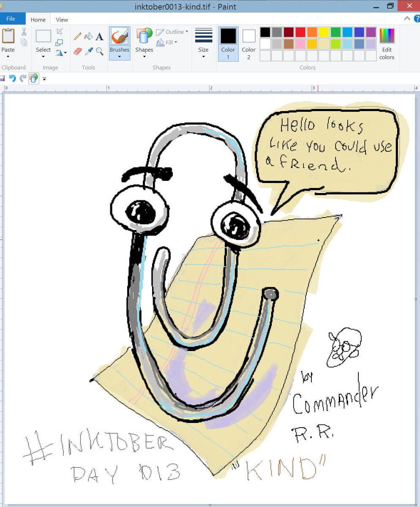Collapse the ribbon with the chevron

[x=407, y=19]
